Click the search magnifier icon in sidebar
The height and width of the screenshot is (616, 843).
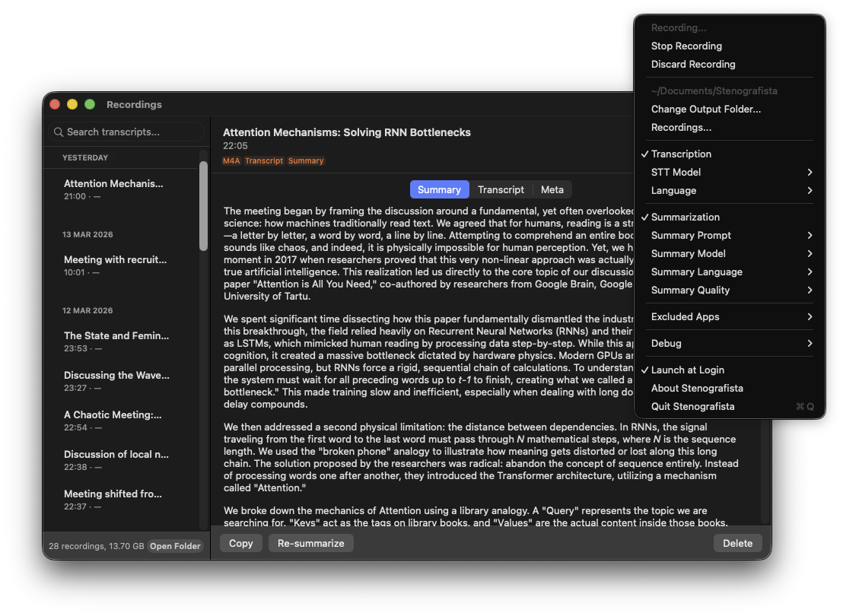(x=59, y=132)
